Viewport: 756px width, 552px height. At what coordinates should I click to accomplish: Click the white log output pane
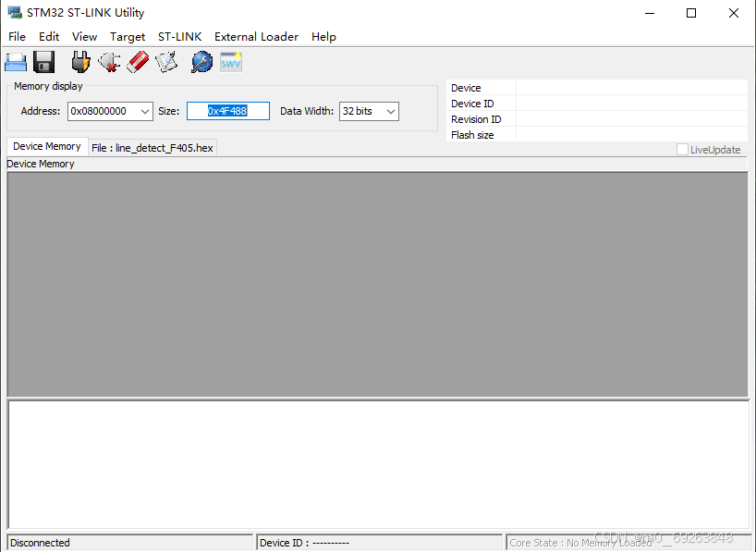[379, 464]
